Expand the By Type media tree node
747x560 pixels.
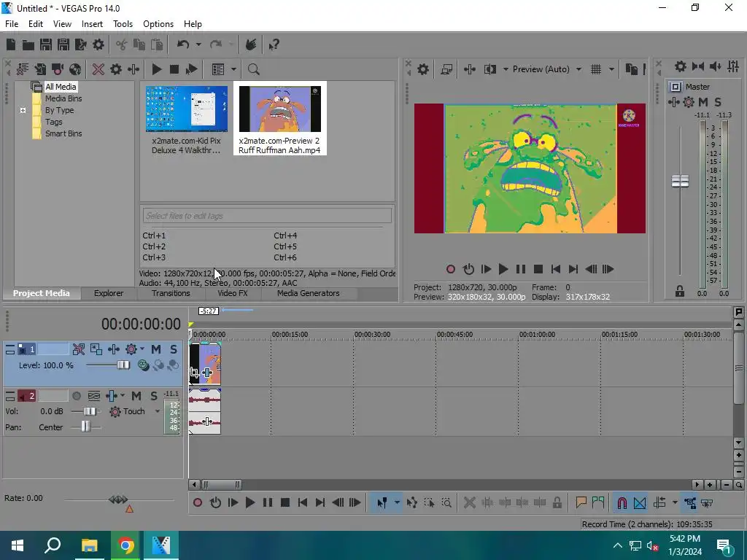(23, 111)
